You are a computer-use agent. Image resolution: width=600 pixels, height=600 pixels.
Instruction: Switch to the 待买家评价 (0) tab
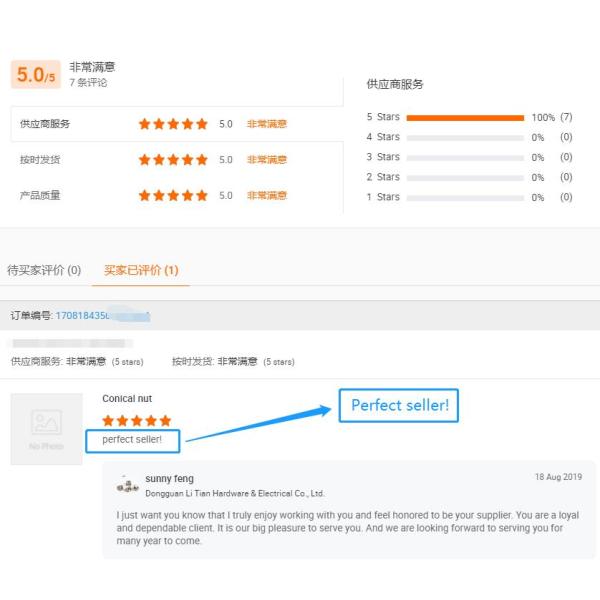click(x=44, y=270)
